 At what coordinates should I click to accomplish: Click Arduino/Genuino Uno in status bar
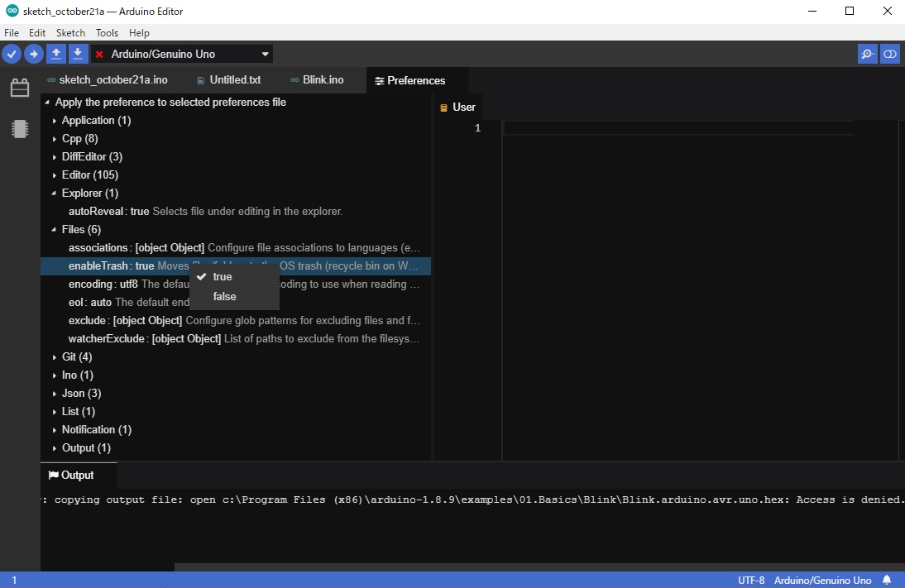[x=822, y=580]
